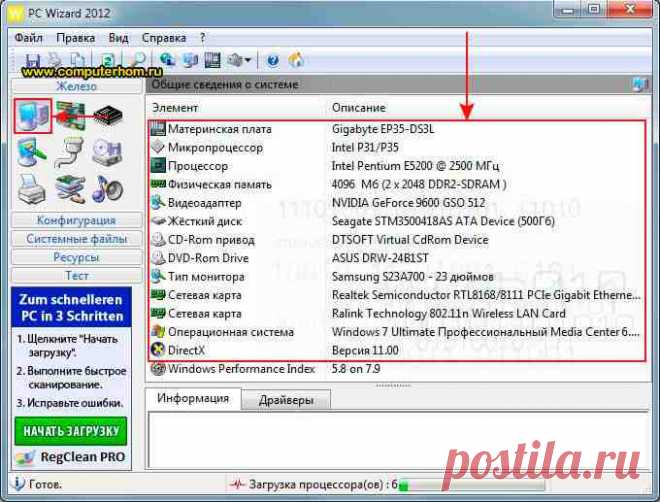This screenshot has height=502, width=660.
Task: Select the Realtek Сетевая карта row
Action: click(x=397, y=295)
